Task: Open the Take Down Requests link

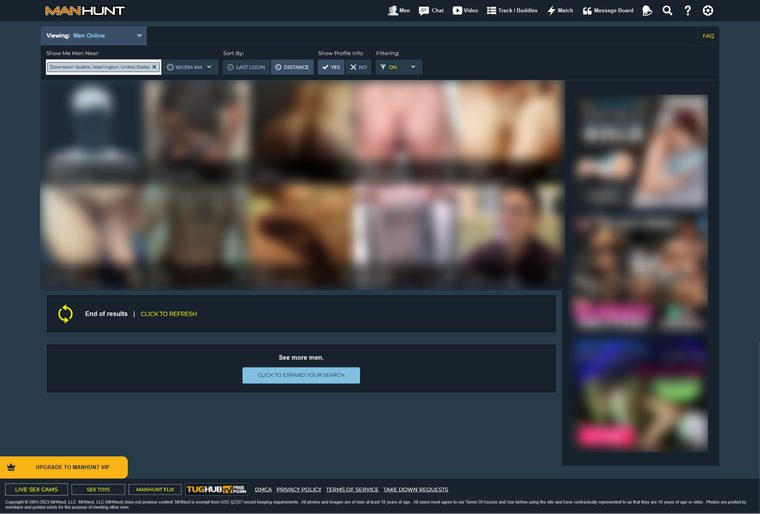Action: [x=415, y=489]
